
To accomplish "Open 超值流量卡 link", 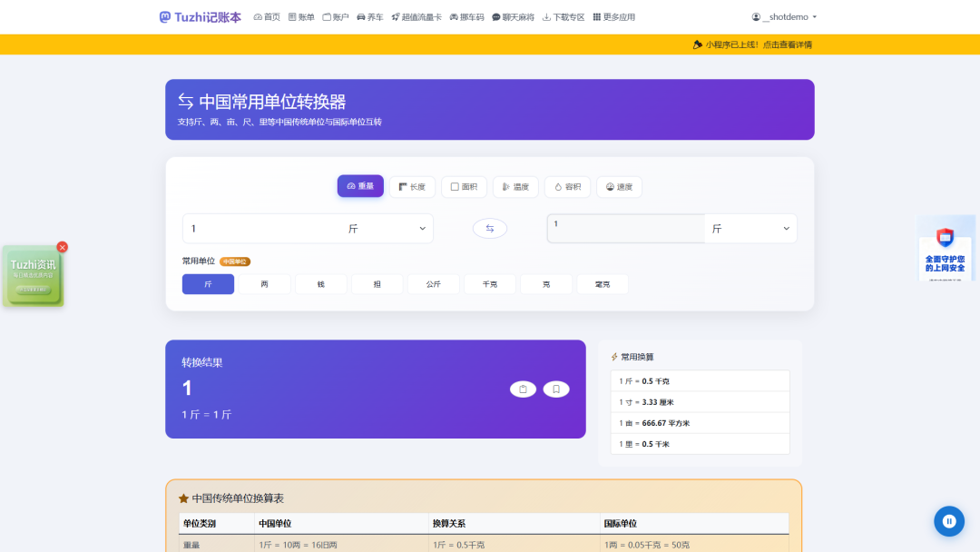I will [x=416, y=17].
